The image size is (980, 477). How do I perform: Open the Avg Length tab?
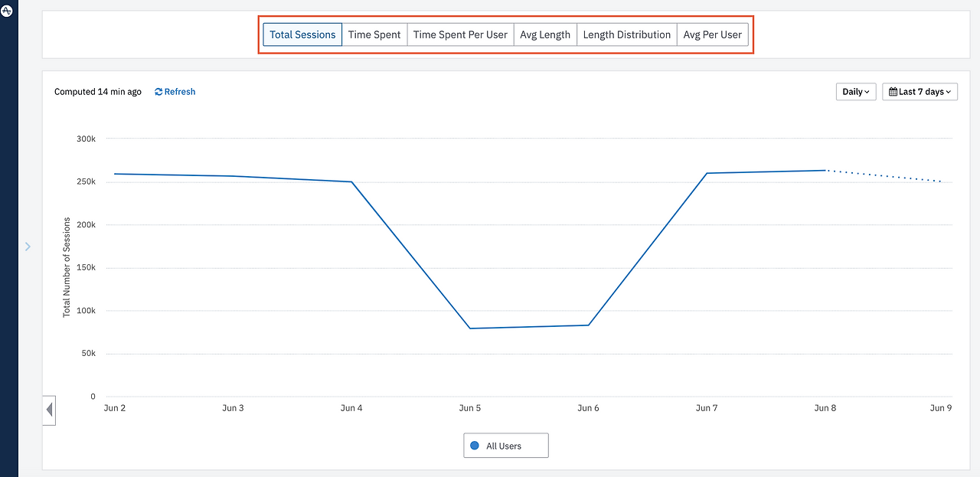[x=545, y=34]
